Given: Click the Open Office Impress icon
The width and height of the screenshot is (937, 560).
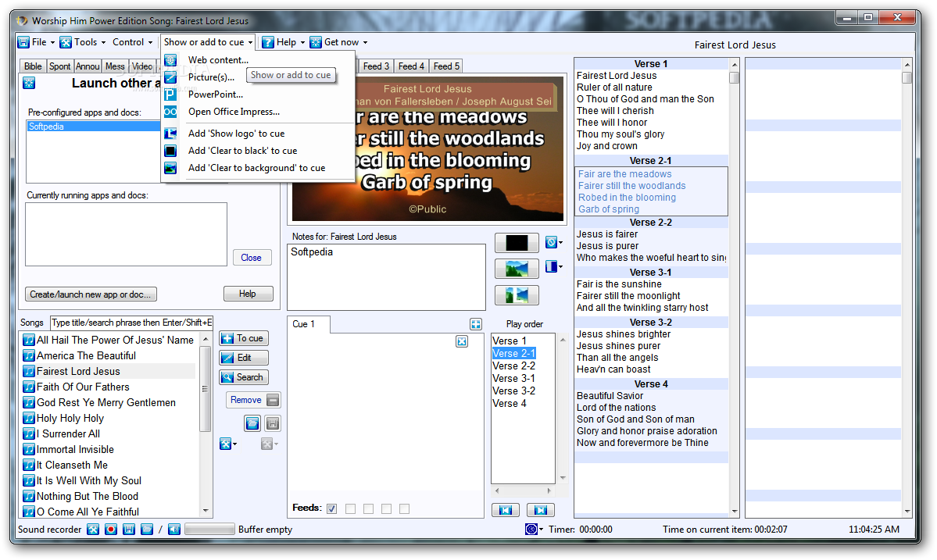Looking at the screenshot, I should 170,112.
